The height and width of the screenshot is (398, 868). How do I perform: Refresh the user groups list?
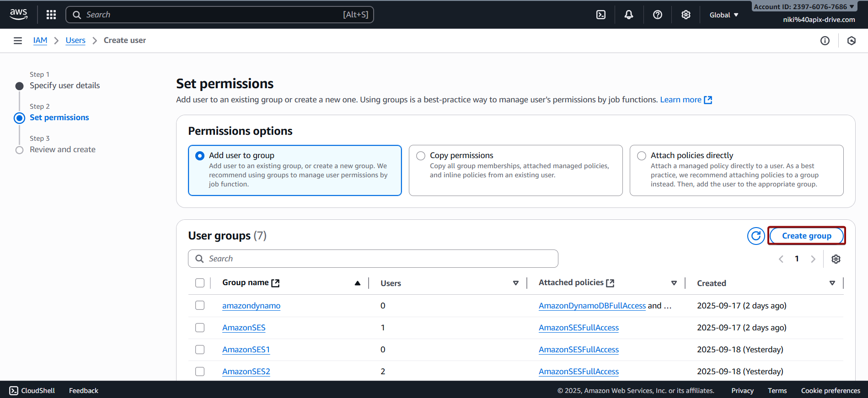click(x=755, y=236)
